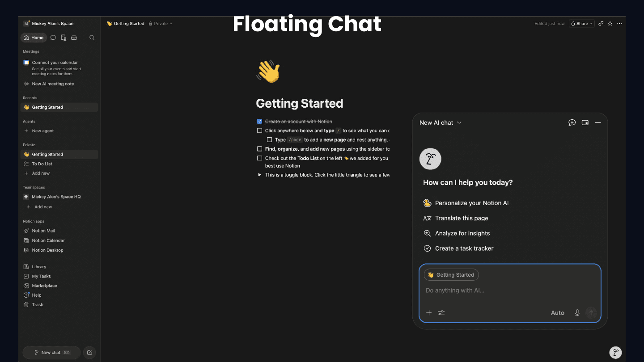The image size is (644, 362).
Task: Click the Notion AI face button at bottom right
Action: 616,353
